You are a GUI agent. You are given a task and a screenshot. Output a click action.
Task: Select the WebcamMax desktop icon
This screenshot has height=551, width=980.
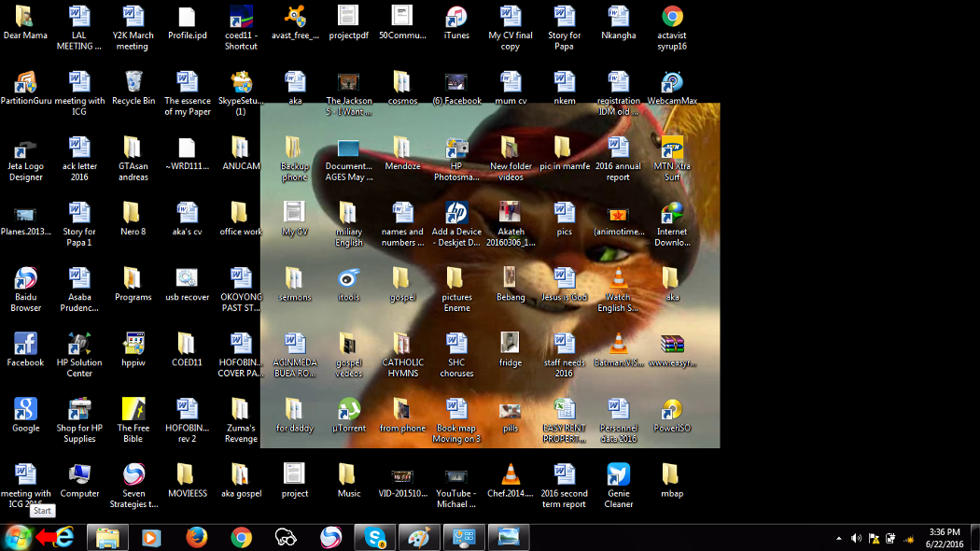click(672, 88)
